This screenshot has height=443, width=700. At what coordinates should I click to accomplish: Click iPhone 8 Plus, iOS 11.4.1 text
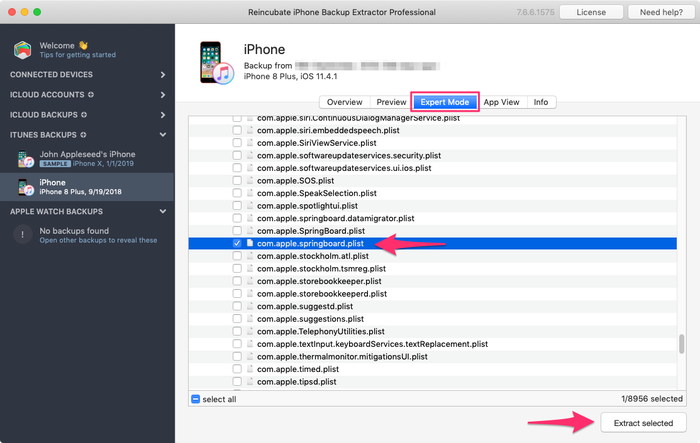point(290,76)
